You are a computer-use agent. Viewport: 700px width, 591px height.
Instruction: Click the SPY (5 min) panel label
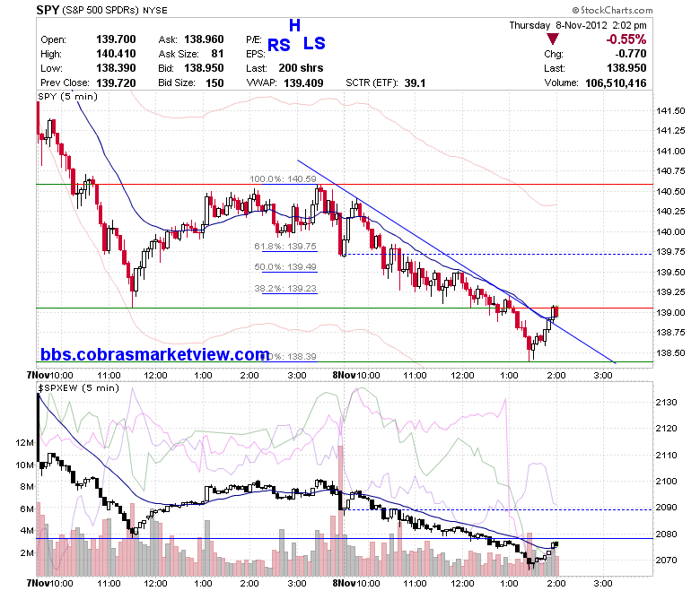[68, 96]
